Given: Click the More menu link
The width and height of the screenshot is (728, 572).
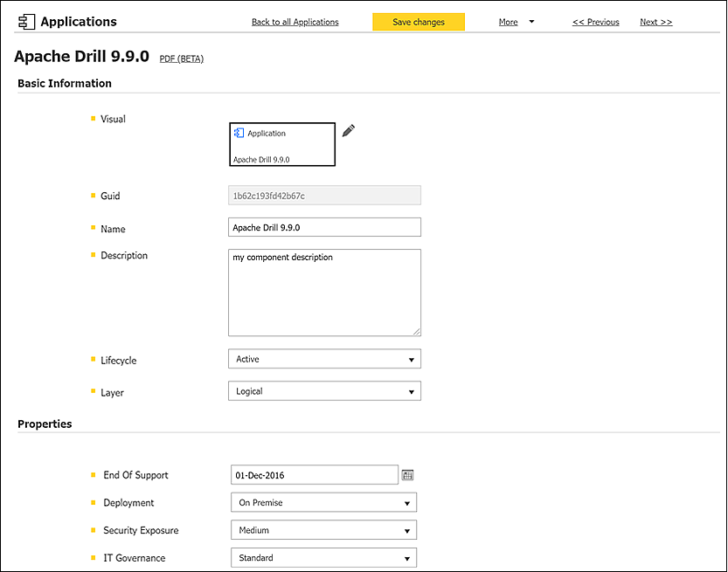Looking at the screenshot, I should pos(508,22).
